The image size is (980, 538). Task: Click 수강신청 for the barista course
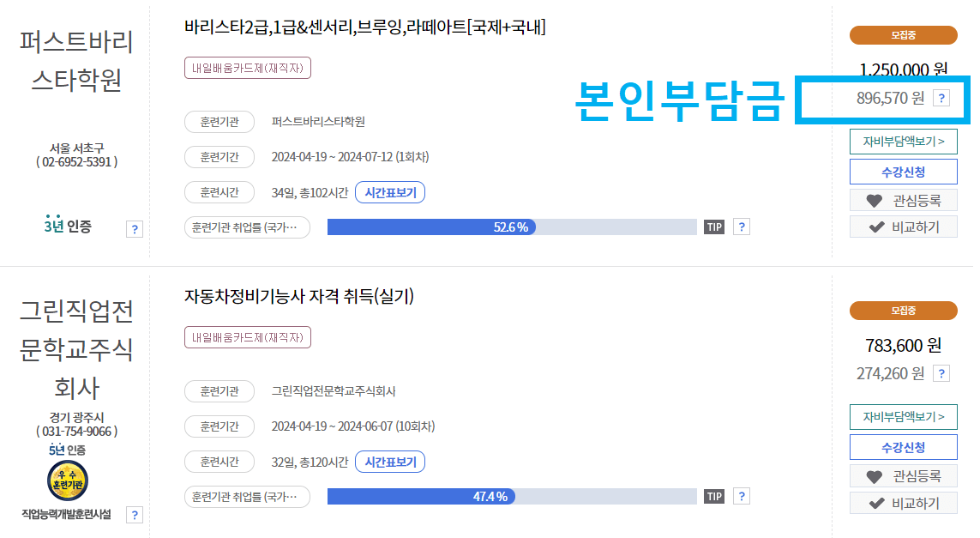903,171
